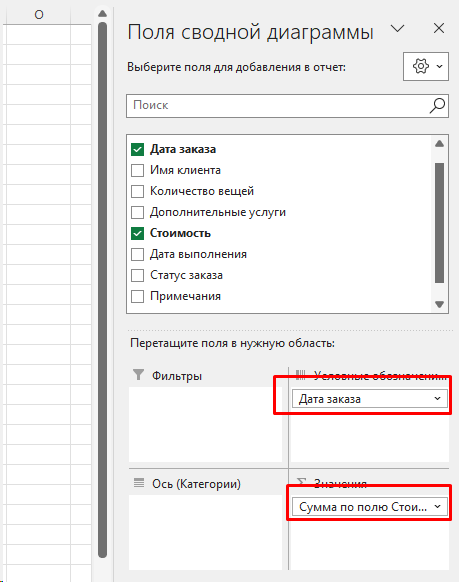The height and width of the screenshot is (582, 459).
Task: Click the Axis (Categories) lines icon
Action: click(x=139, y=483)
